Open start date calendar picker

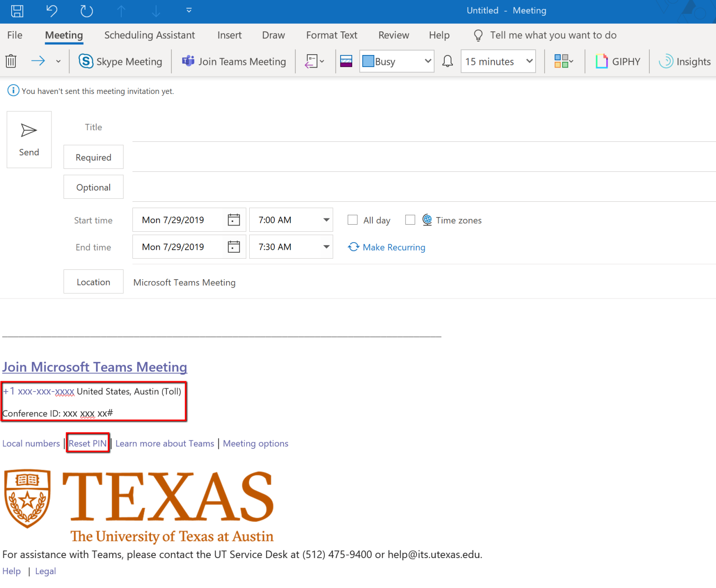tap(234, 220)
